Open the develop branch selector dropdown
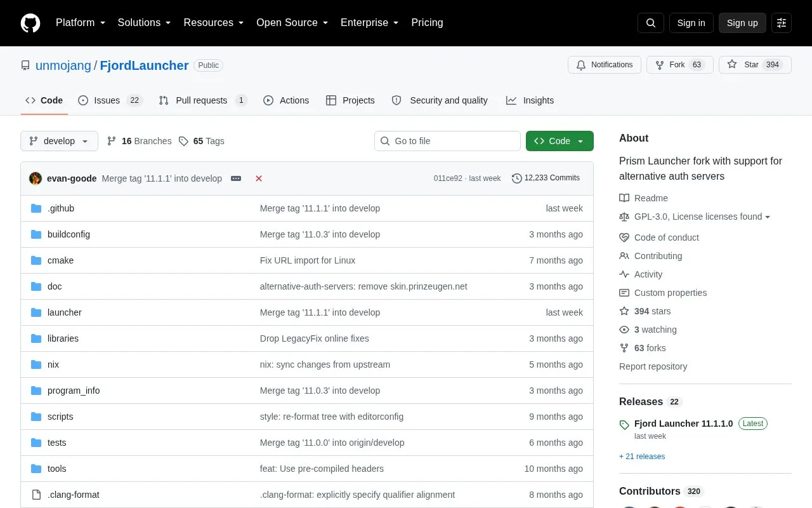The height and width of the screenshot is (508, 812). [59, 141]
